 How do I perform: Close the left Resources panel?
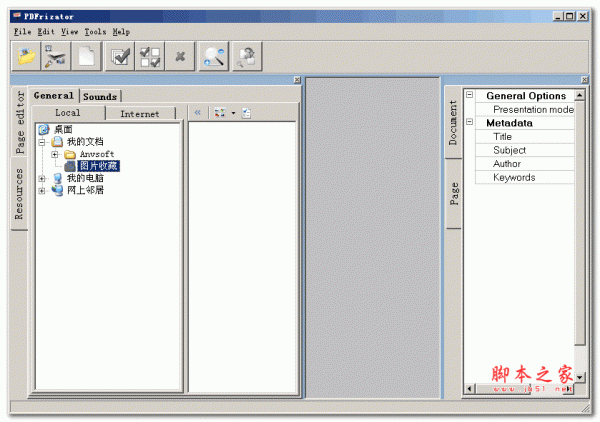coord(297,80)
